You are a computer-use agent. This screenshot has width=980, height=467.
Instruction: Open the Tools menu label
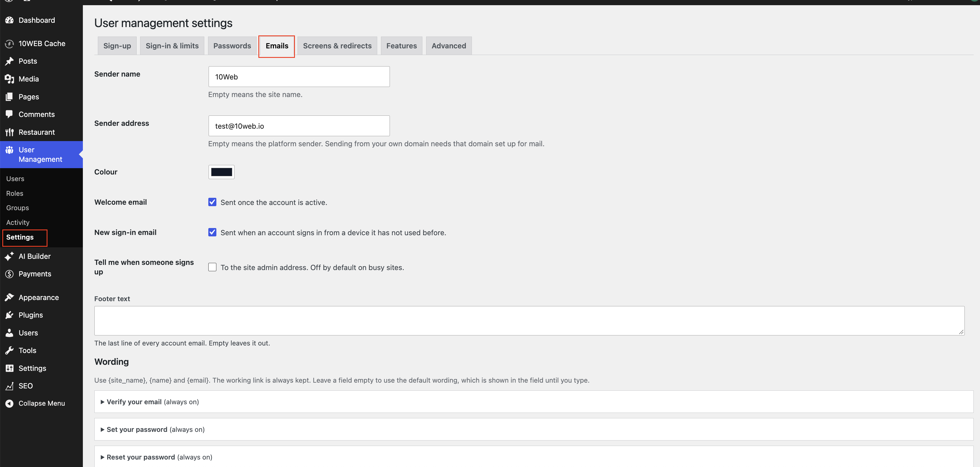(27, 350)
